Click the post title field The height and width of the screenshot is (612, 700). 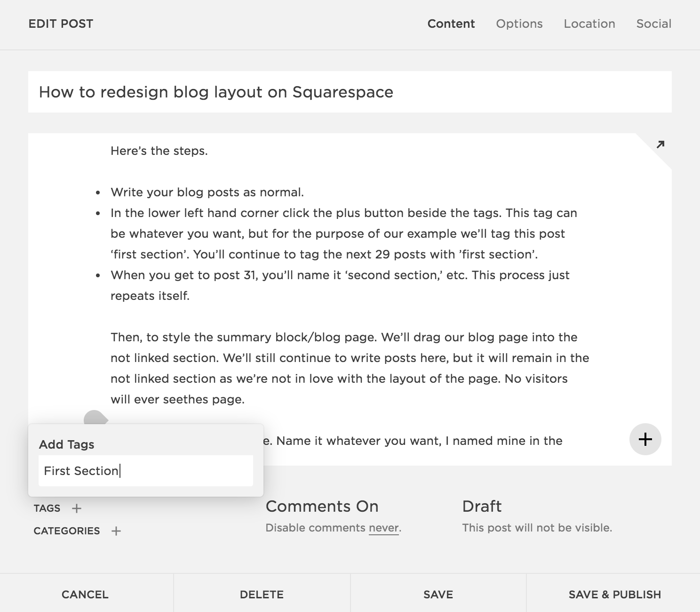(216, 92)
